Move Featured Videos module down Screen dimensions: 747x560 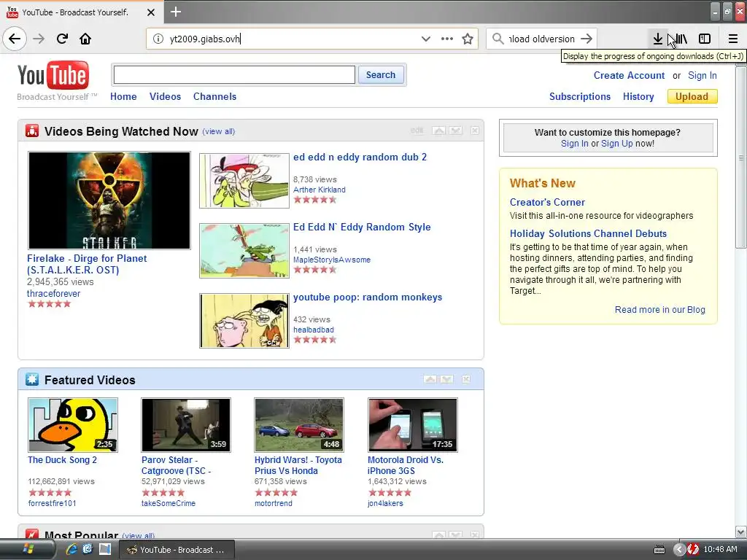pos(447,379)
